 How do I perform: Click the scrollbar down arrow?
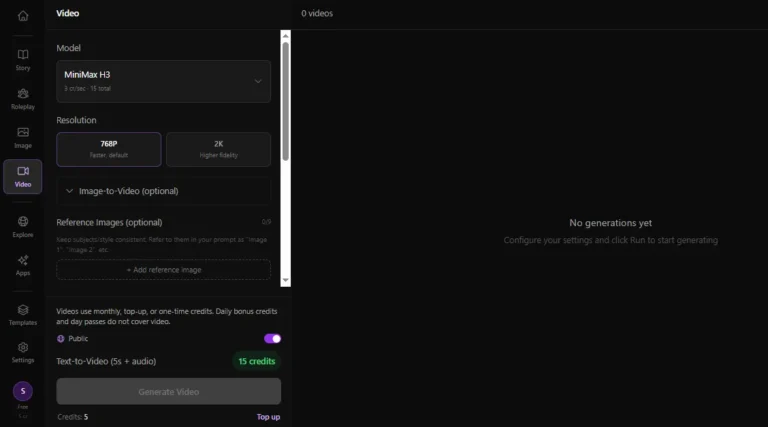pos(286,281)
